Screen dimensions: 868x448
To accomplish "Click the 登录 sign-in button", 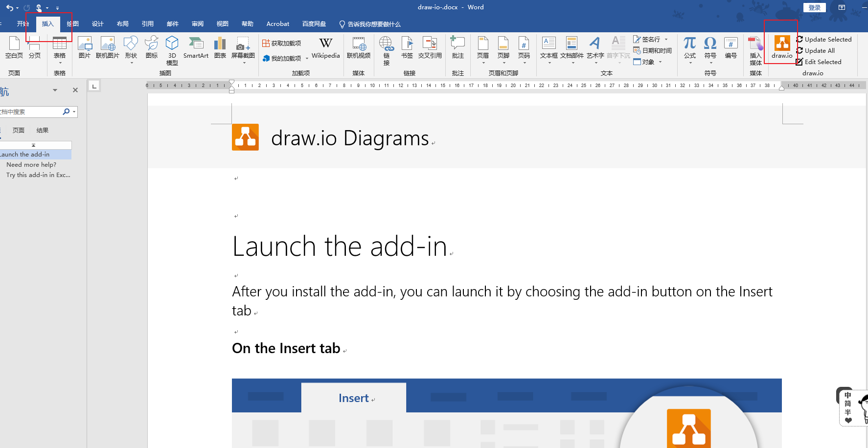I will [814, 7].
